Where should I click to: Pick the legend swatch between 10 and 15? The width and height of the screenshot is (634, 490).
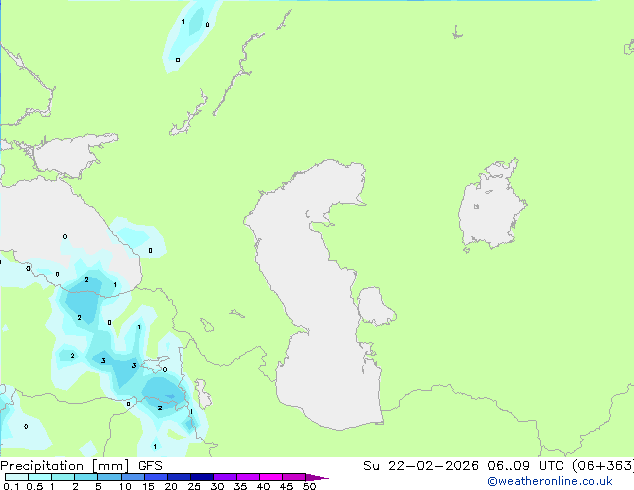(x=133, y=477)
